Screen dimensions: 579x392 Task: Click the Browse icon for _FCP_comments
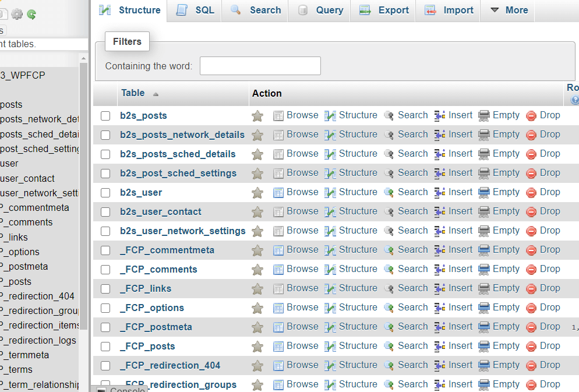click(278, 270)
